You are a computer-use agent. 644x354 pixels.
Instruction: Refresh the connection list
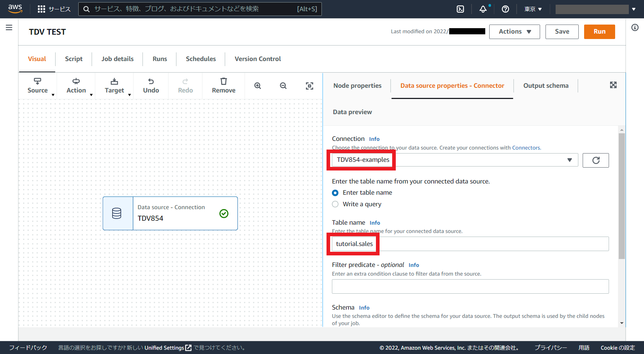click(596, 160)
